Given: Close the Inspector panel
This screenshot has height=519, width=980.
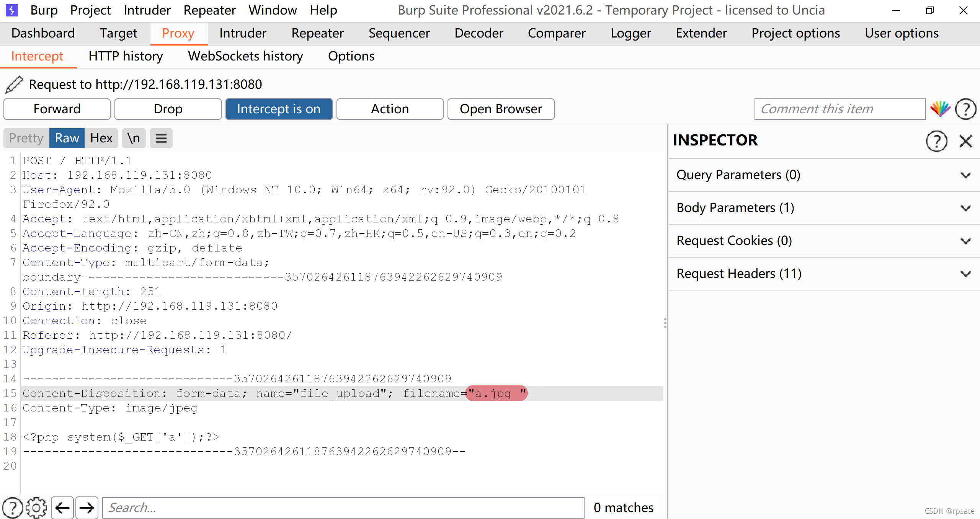Looking at the screenshot, I should click(x=966, y=141).
